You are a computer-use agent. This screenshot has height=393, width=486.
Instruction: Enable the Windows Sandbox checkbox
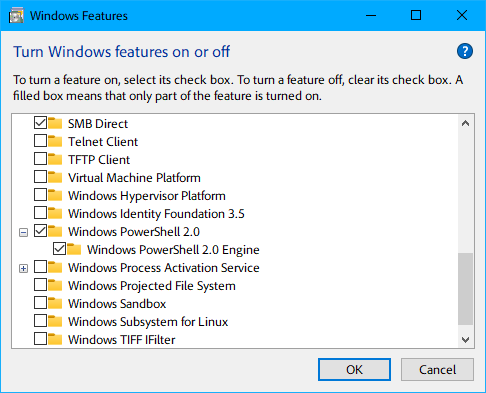tap(40, 303)
